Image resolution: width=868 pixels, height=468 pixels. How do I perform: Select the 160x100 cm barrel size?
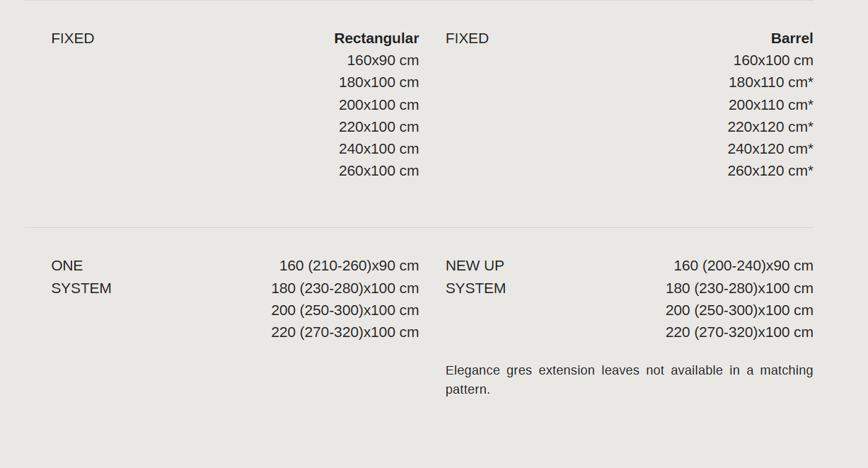[773, 60]
